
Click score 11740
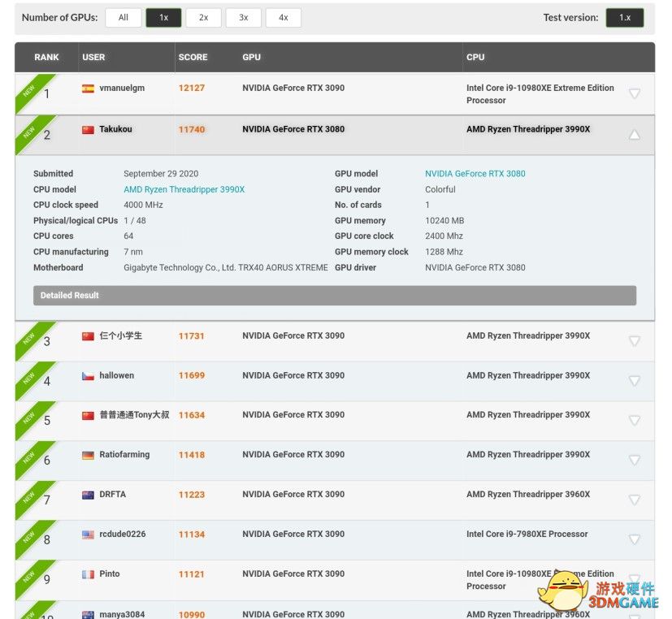pos(192,129)
